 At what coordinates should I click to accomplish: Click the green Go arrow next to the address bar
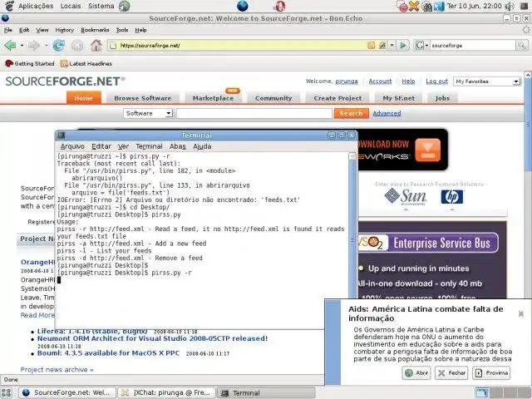[403, 45]
